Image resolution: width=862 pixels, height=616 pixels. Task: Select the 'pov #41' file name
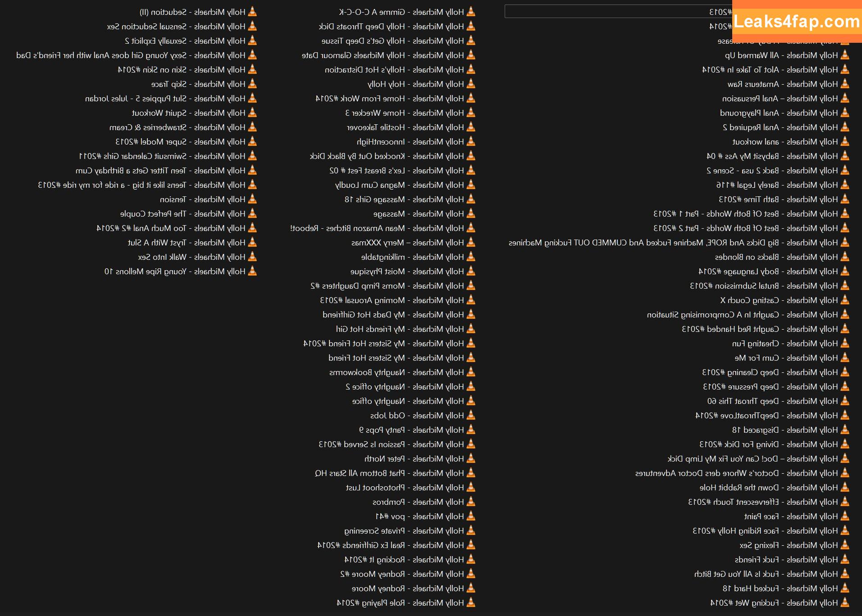point(390,516)
